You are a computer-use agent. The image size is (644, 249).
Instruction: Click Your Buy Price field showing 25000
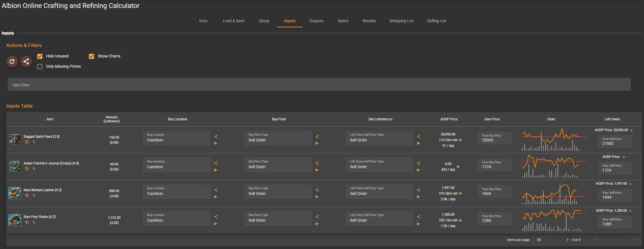(494, 138)
